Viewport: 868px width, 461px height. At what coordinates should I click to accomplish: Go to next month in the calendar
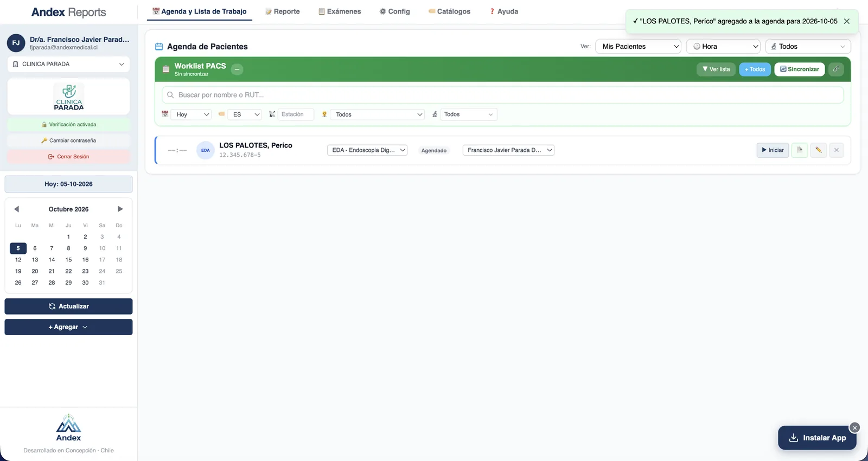click(120, 209)
